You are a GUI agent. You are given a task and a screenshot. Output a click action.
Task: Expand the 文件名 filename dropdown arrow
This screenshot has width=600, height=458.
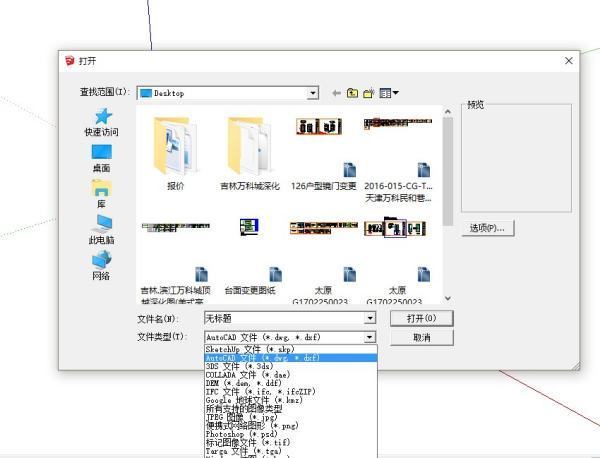370,318
